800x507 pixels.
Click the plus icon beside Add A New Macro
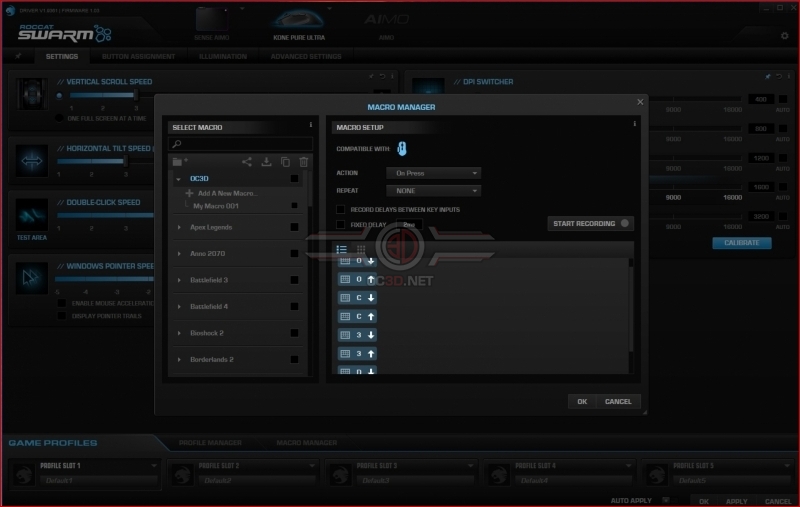click(189, 193)
